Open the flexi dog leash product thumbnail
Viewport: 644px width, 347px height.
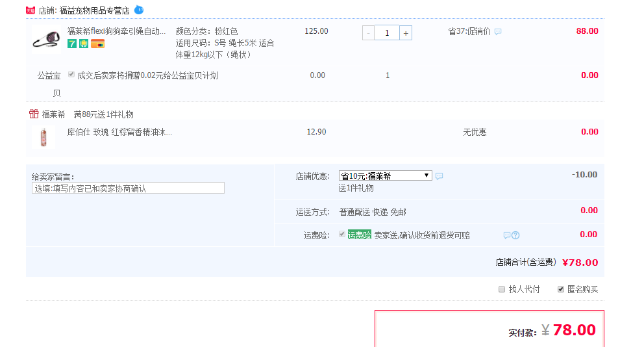tap(46, 40)
